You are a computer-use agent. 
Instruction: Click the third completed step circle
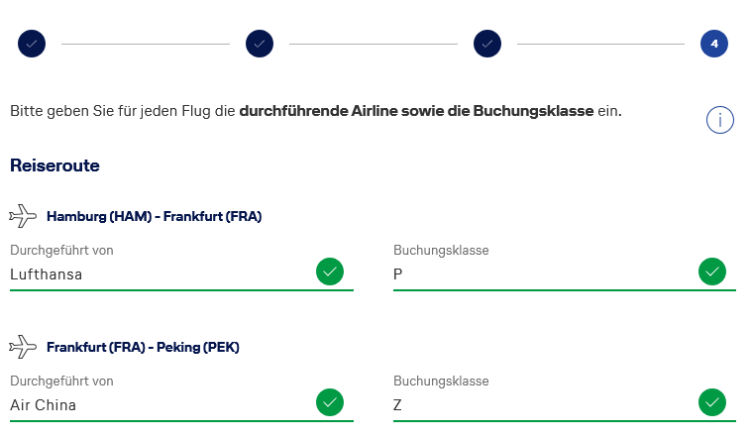487,44
